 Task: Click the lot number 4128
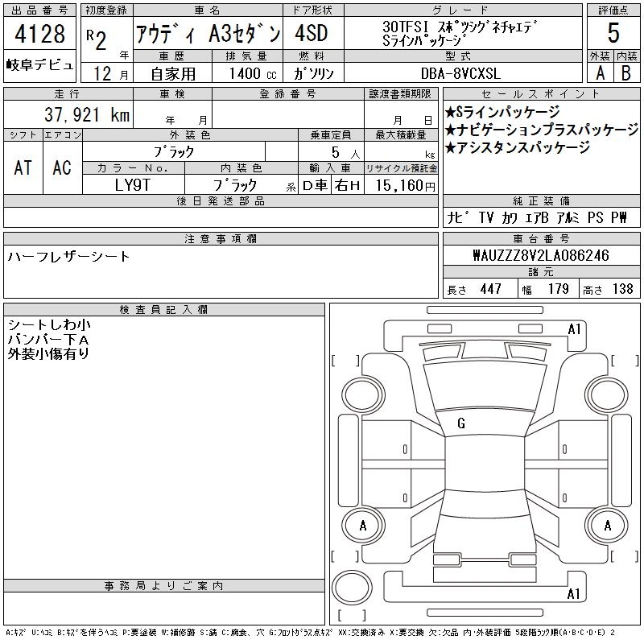[39, 35]
